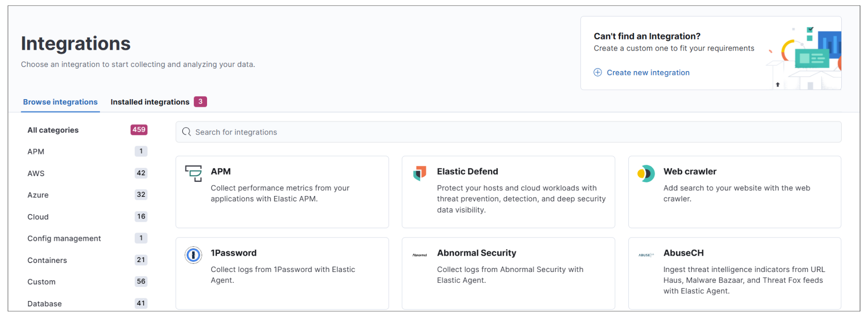The width and height of the screenshot is (868, 315).
Task: Open the Create new integration link
Action: pos(648,72)
